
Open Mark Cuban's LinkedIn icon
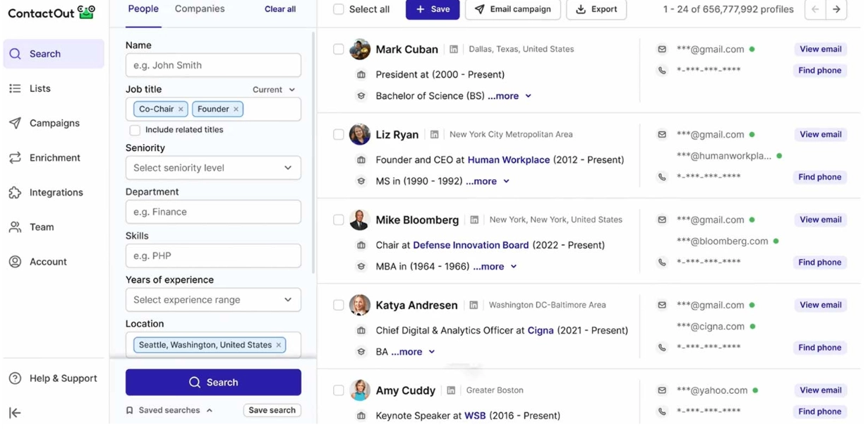tap(454, 50)
